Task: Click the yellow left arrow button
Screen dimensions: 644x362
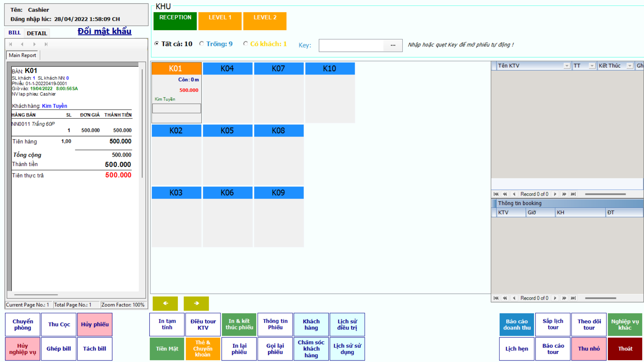Action: 165,303
